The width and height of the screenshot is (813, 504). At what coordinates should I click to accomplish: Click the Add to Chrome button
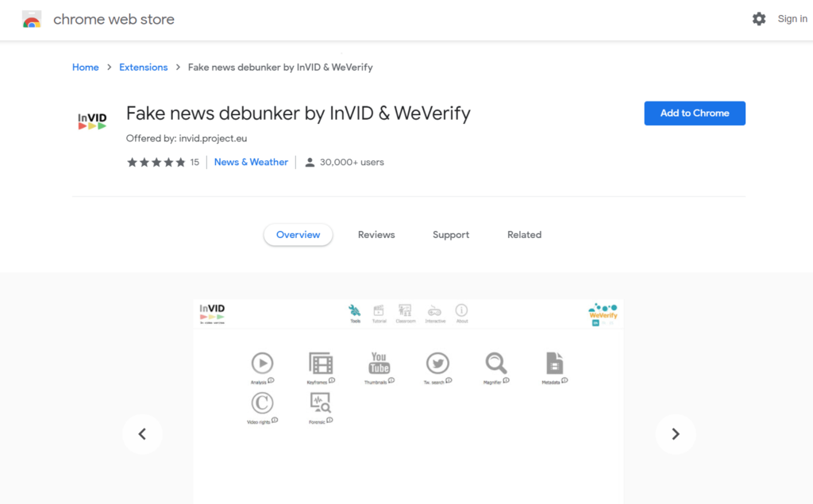pos(694,113)
